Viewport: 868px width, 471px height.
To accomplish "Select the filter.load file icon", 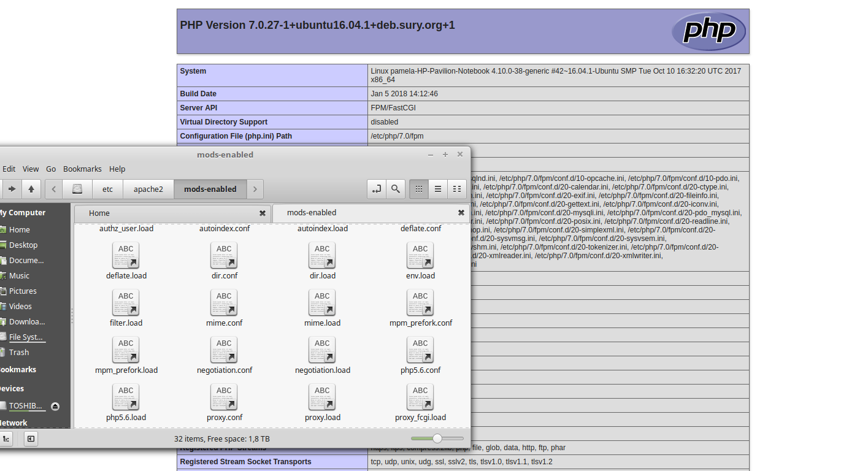I will (126, 302).
